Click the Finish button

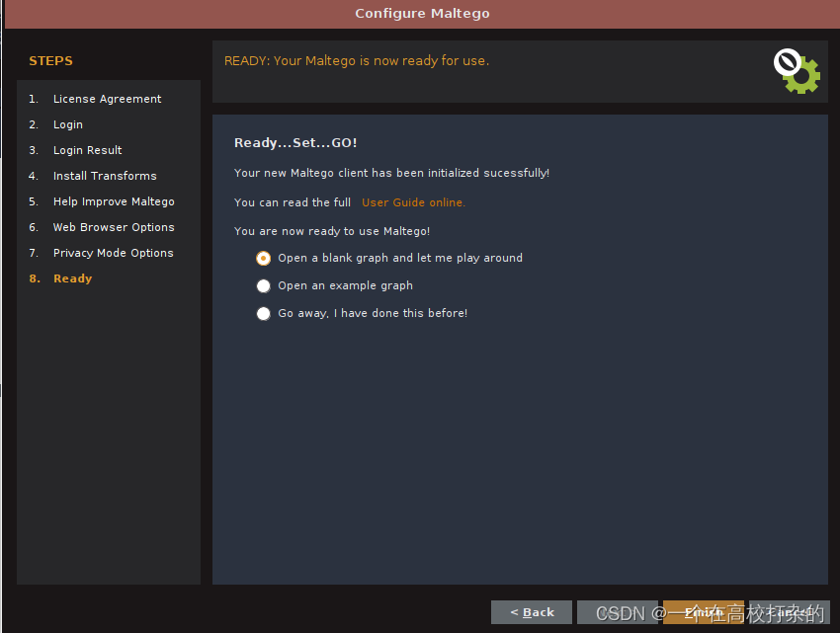pyautogui.click(x=704, y=612)
